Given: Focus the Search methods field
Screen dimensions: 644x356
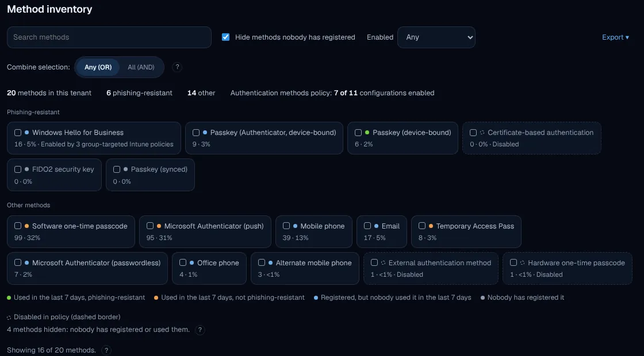Looking at the screenshot, I should coord(109,37).
